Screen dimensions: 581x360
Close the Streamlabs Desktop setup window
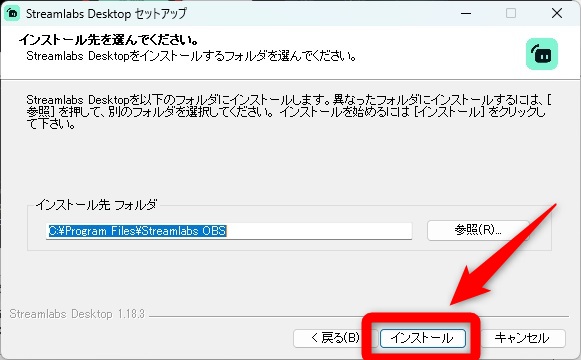tap(557, 13)
